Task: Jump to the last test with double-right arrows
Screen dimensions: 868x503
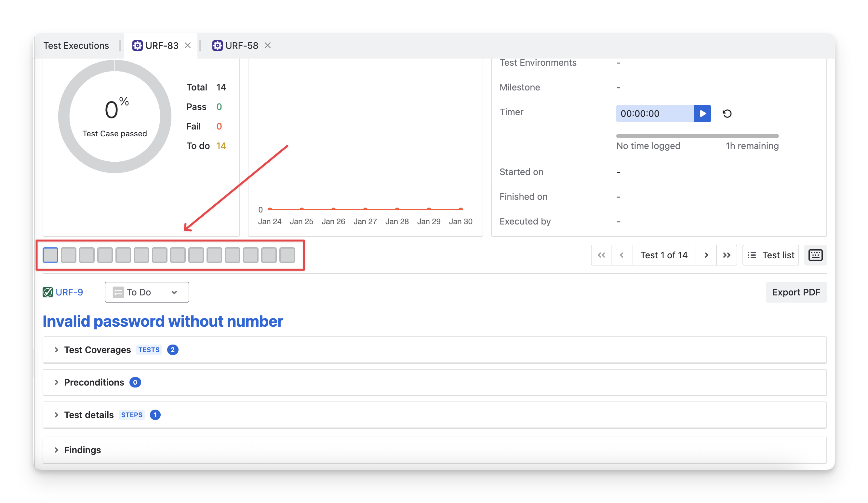Action: pyautogui.click(x=727, y=255)
